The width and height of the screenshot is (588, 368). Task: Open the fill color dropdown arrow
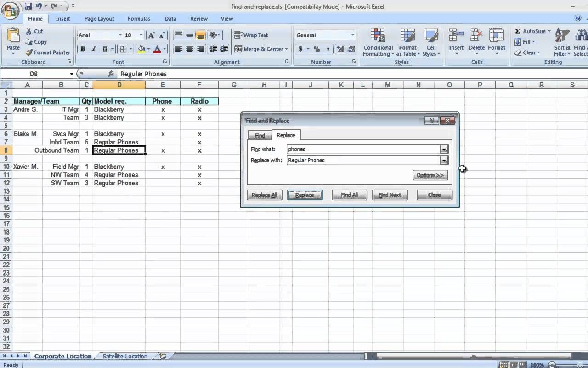pos(148,49)
